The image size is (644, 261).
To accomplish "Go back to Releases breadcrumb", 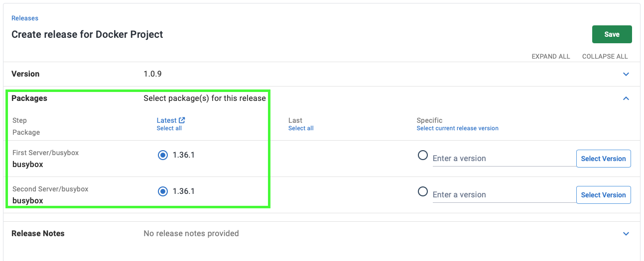I will (25, 18).
